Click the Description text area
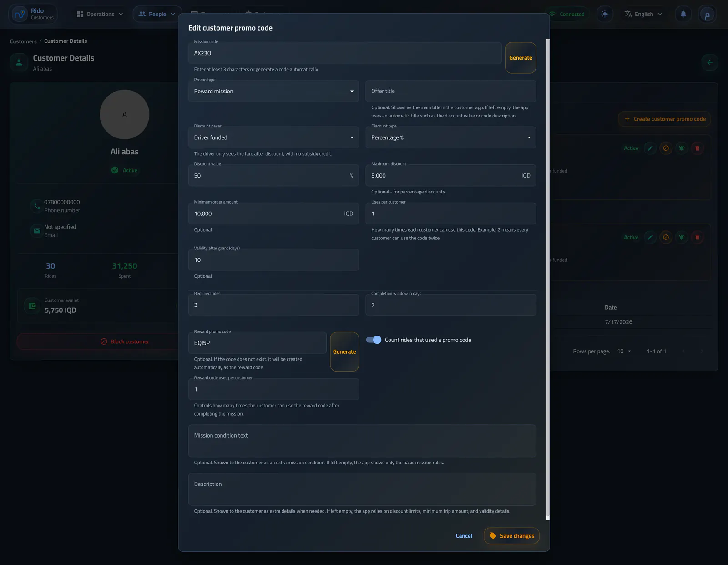728x565 pixels. point(362,489)
